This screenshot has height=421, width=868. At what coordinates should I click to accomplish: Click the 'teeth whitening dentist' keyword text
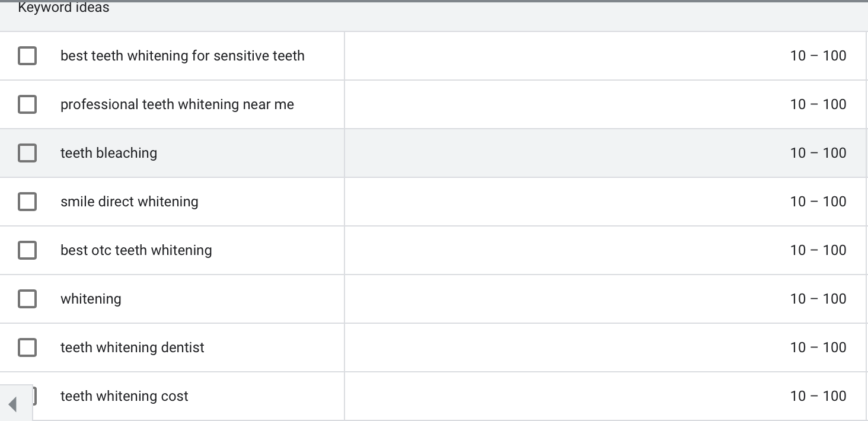(x=132, y=347)
